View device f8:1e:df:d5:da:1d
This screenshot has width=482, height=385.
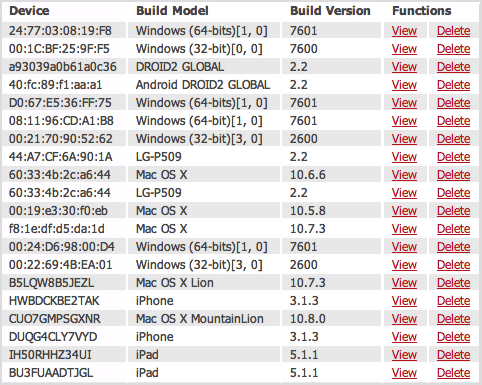[404, 229]
